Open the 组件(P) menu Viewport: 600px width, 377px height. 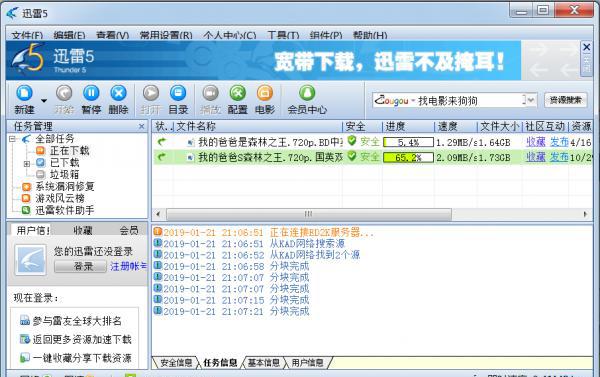click(326, 36)
